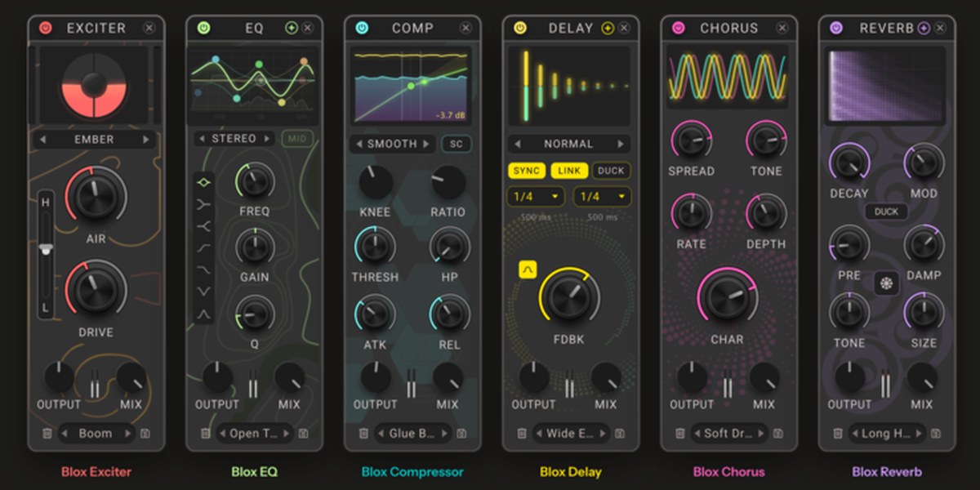Save the Chorus preset with the disk icon
This screenshot has height=490, width=980.
(777, 434)
